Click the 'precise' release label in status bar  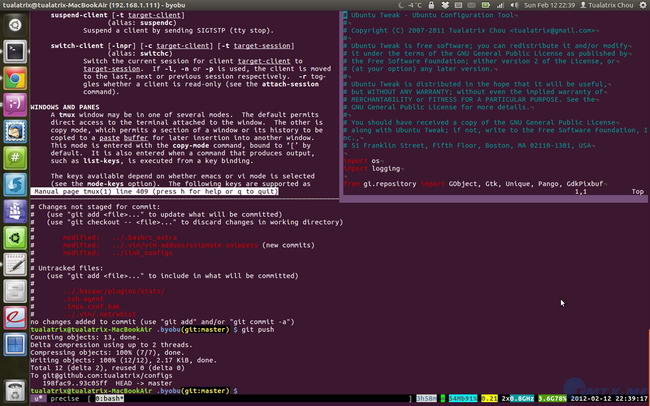pyautogui.click(x=65, y=398)
